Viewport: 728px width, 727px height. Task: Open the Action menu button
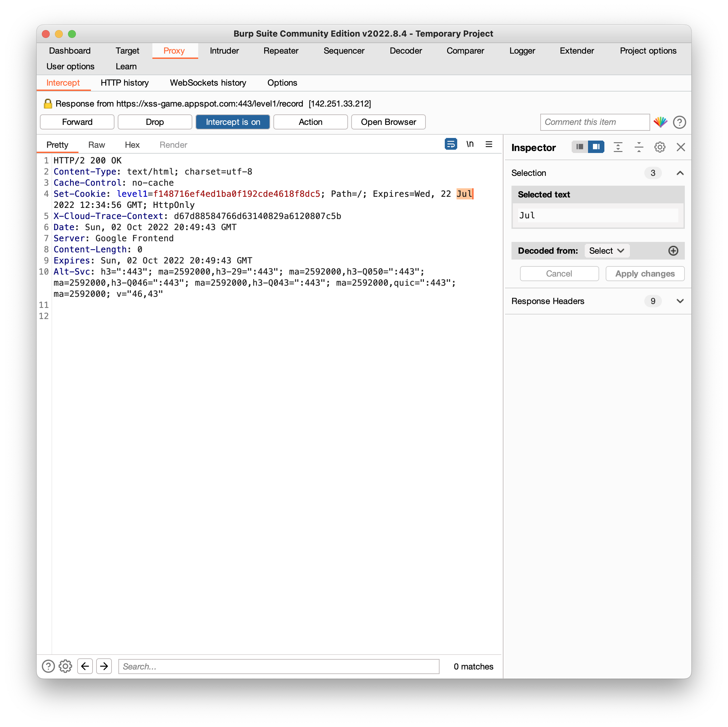coord(310,122)
